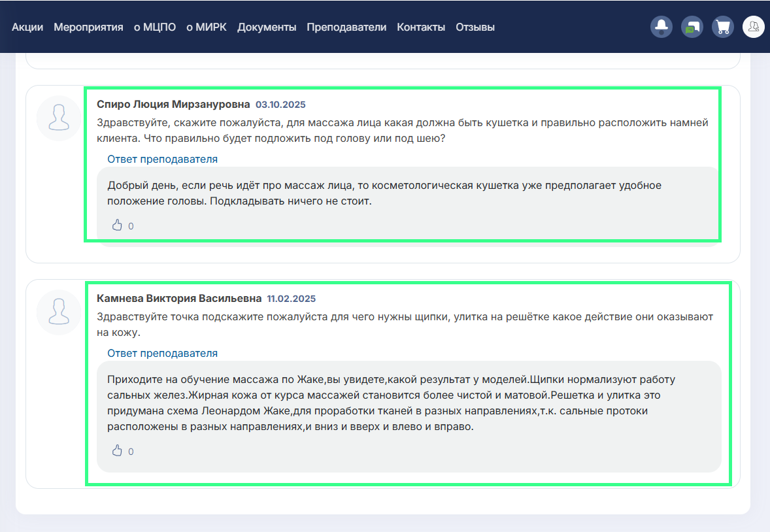This screenshot has height=532, width=770.
Task: Open the о МИРК section
Action: coord(207,27)
